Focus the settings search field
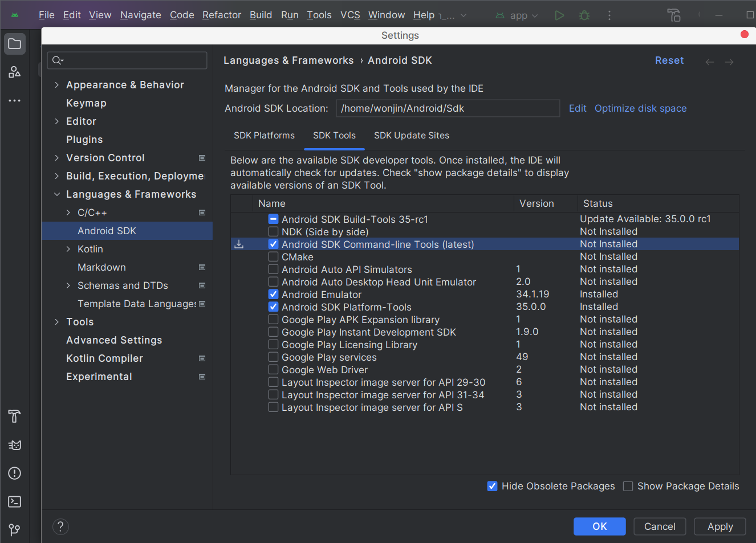Image resolution: width=756 pixels, height=543 pixels. (127, 60)
